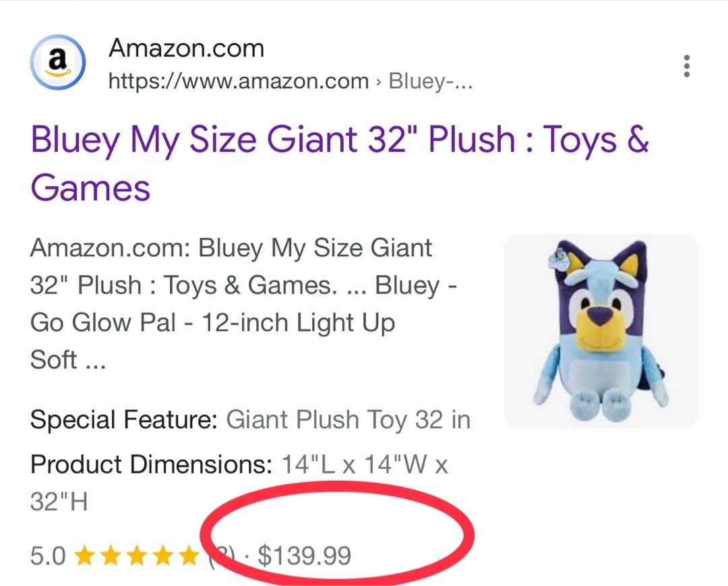Click the 5.0 rating score
The width and height of the screenshot is (728, 586).
coord(48,556)
